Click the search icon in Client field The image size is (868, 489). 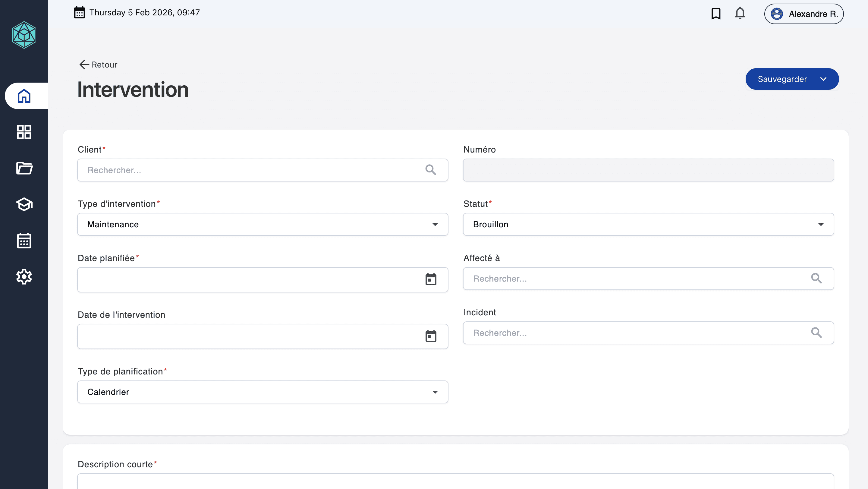(x=431, y=170)
